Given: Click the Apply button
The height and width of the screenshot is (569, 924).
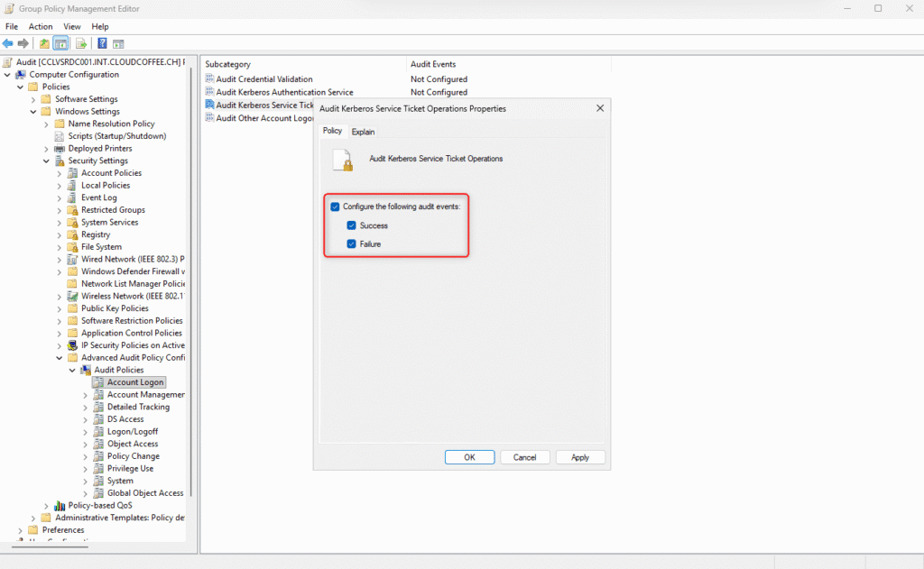Looking at the screenshot, I should (x=579, y=457).
